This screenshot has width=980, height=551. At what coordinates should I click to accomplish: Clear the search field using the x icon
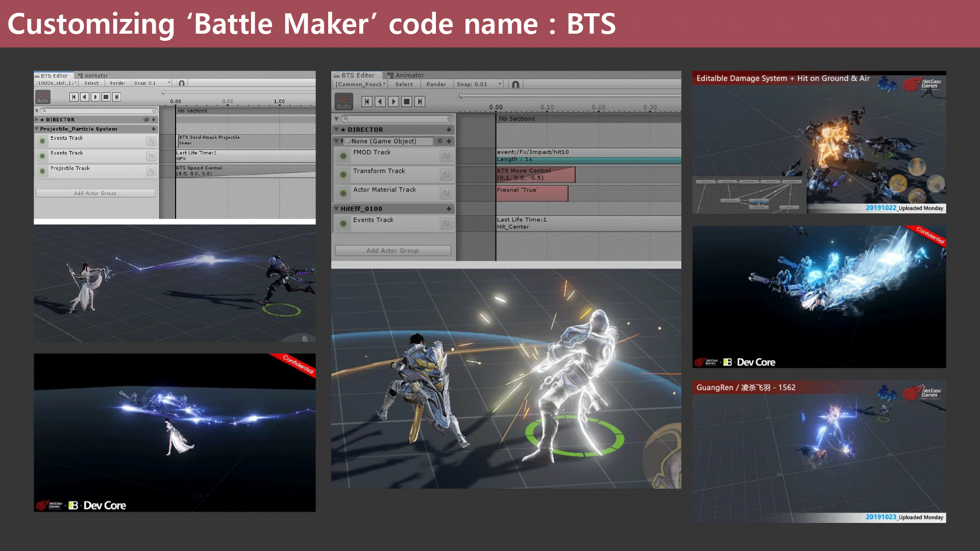click(x=451, y=118)
